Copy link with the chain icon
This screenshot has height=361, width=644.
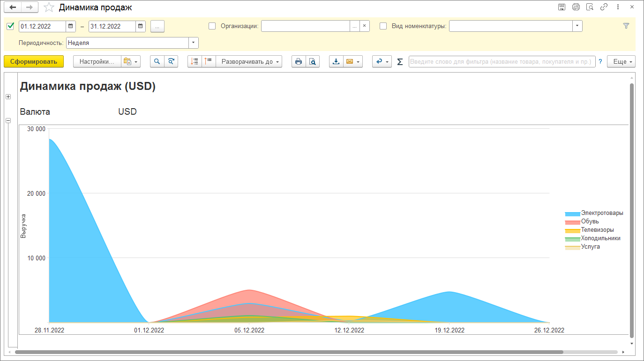pos(604,7)
